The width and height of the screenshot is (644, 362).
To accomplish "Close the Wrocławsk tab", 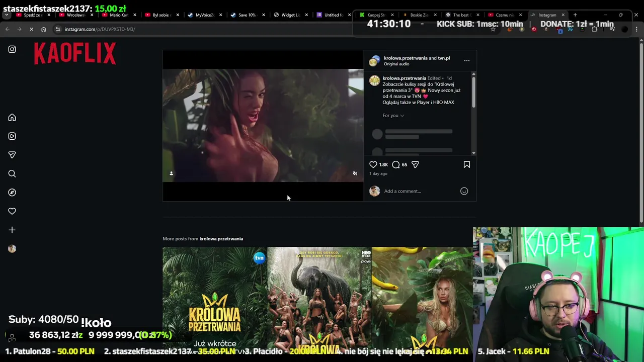I will [x=92, y=15].
